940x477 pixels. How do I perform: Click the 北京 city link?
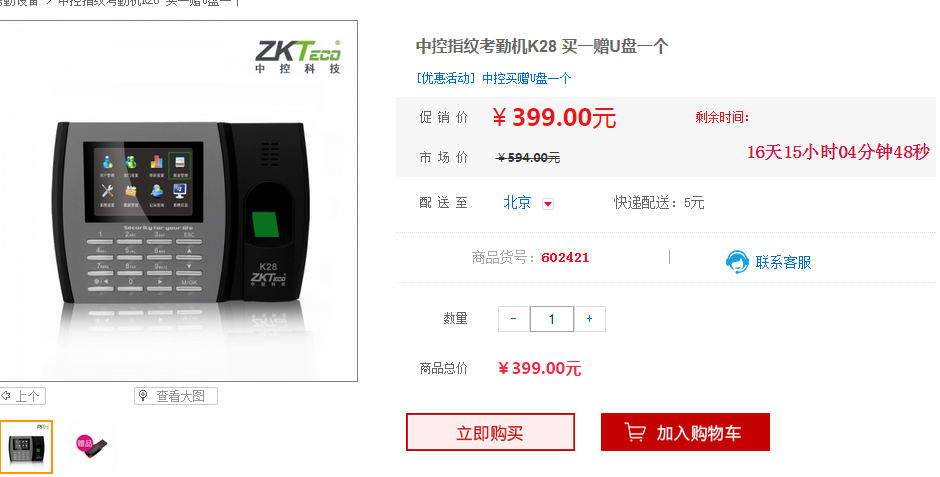coord(517,203)
